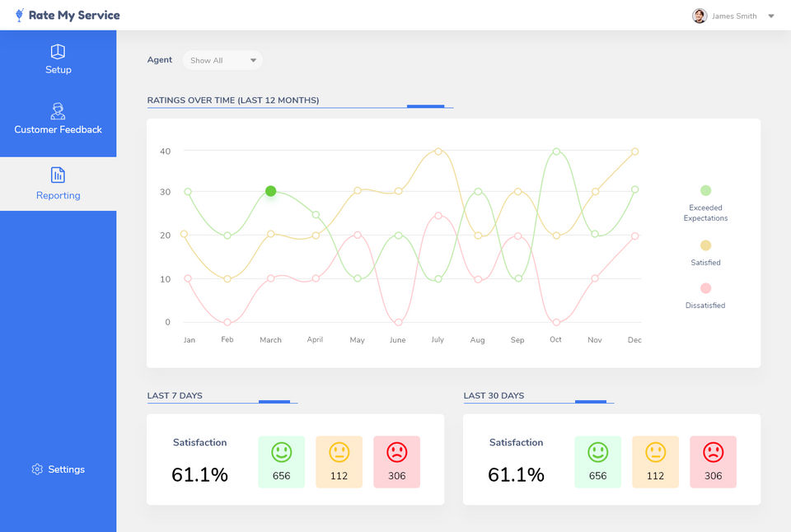This screenshot has height=532, width=791.
Task: Click the Last 7 Days green smiley face
Action: click(x=282, y=452)
